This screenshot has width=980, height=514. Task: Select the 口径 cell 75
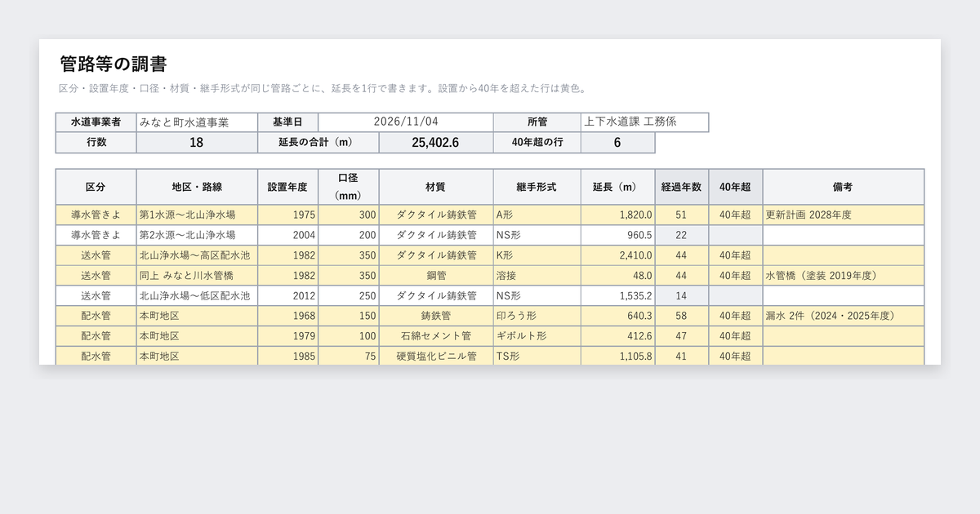349,356
